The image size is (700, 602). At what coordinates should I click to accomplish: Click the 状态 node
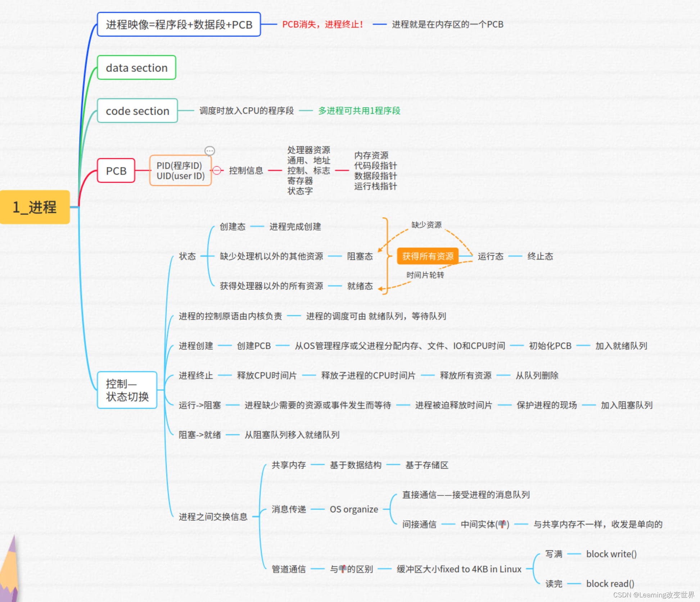point(187,256)
